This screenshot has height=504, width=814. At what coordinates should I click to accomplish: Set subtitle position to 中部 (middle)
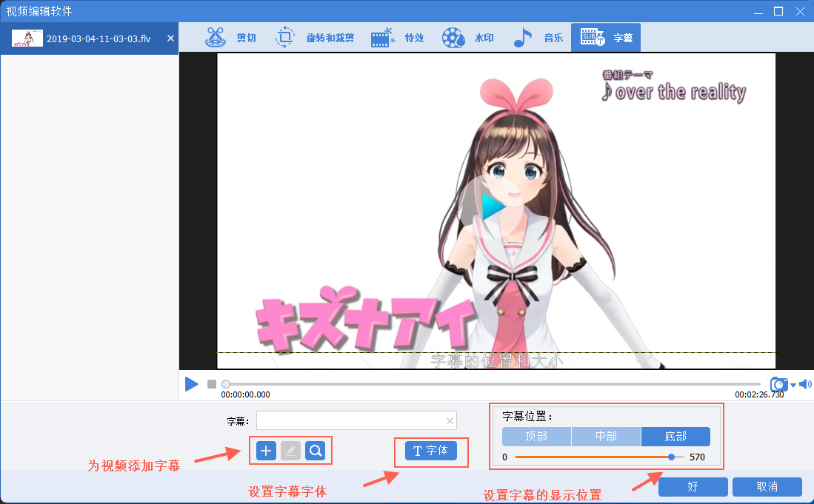[x=606, y=437]
